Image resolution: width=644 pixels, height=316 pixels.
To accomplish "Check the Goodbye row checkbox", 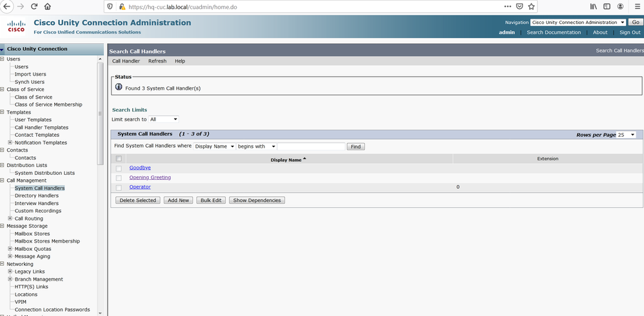I will click(119, 168).
